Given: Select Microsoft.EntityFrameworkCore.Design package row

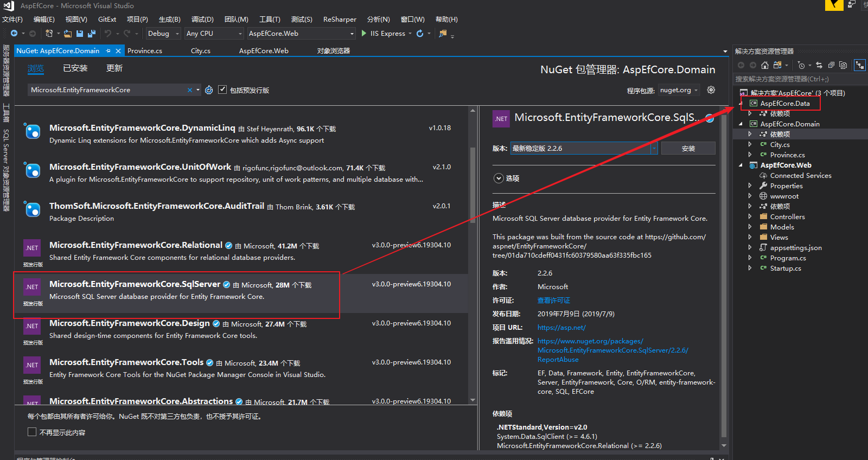Looking at the screenshot, I should [241, 333].
